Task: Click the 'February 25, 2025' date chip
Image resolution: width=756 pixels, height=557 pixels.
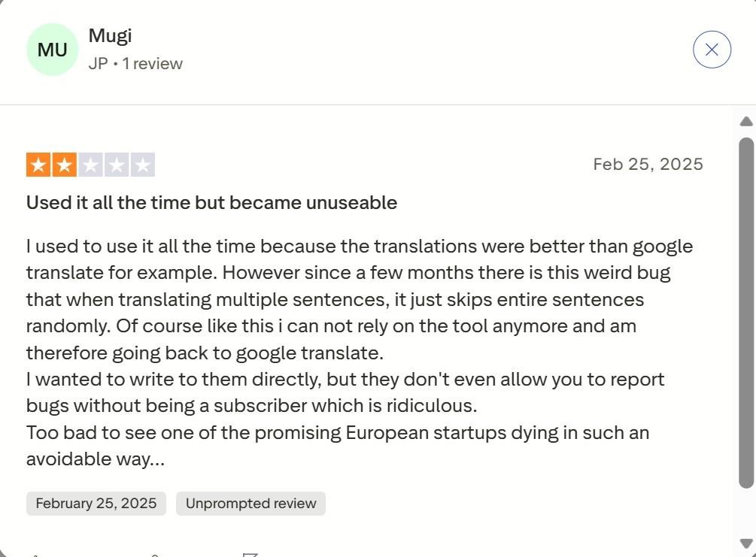Action: coord(96,503)
